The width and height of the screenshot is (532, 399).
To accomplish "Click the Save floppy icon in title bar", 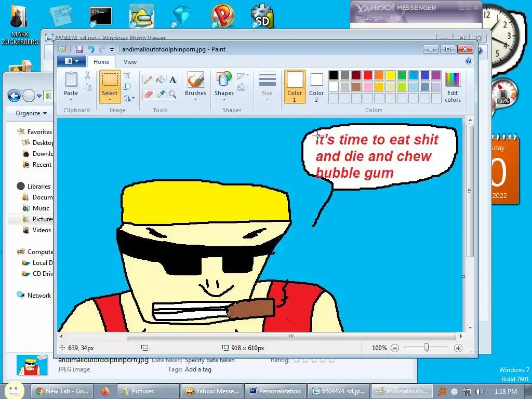I will (x=79, y=49).
